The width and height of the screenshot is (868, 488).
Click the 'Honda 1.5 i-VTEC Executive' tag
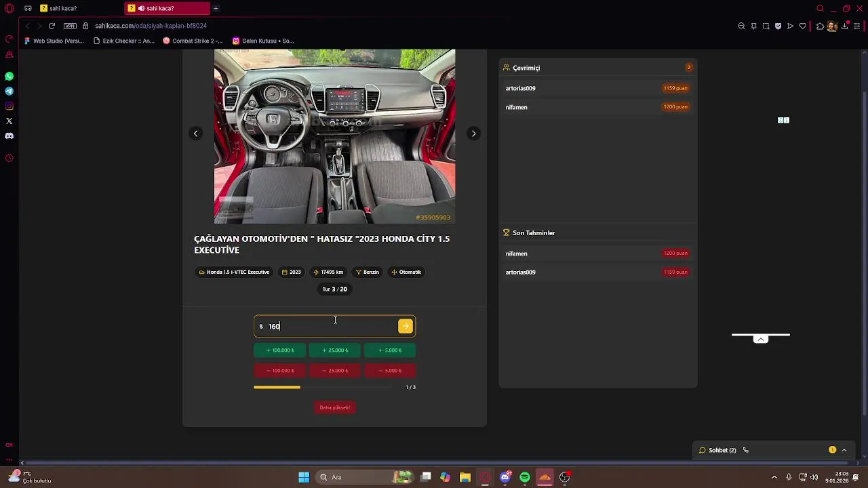click(234, 272)
